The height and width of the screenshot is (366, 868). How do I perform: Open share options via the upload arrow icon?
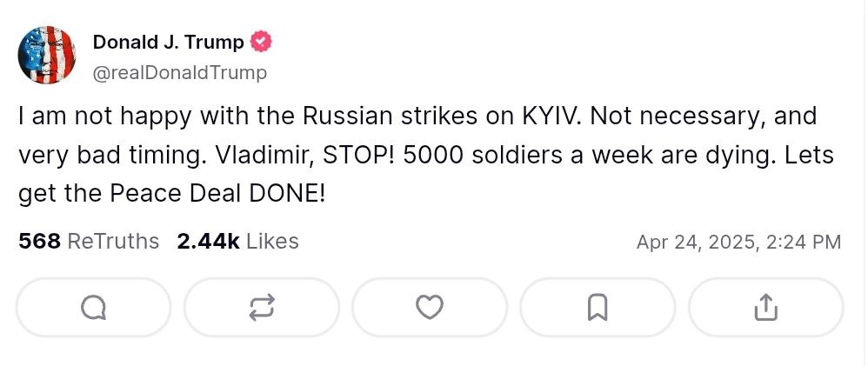(x=765, y=307)
